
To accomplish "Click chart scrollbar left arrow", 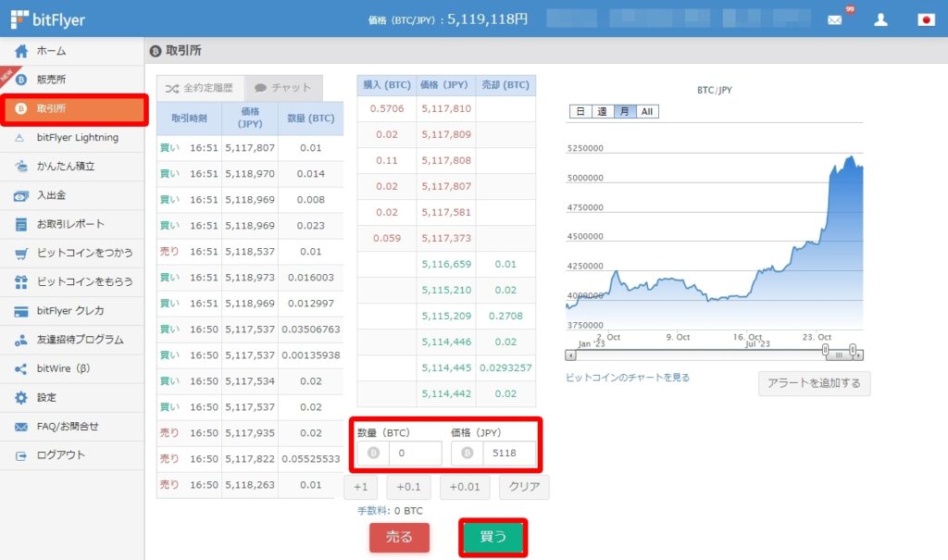I will 570,355.
